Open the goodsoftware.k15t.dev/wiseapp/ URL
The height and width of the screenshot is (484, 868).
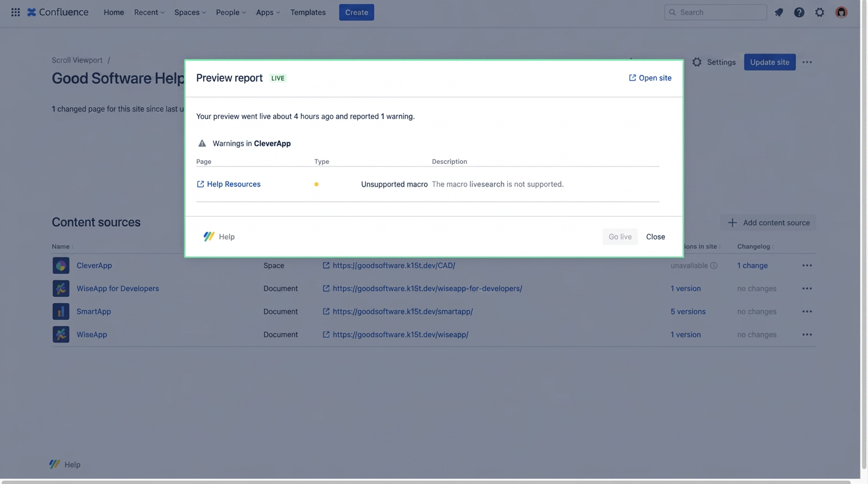point(400,334)
